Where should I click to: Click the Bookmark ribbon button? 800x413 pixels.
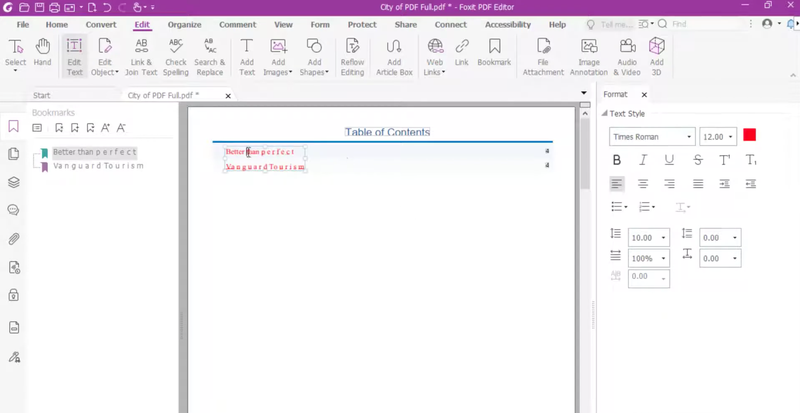click(494, 52)
